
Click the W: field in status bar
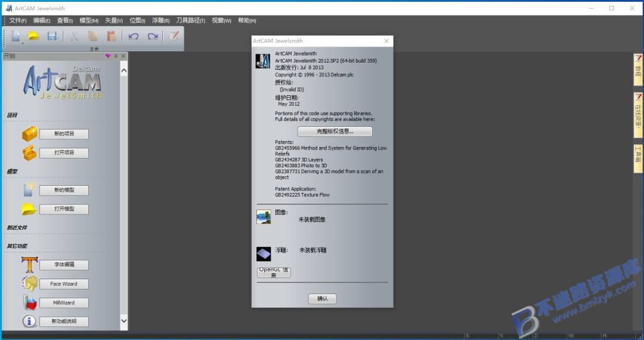click(x=583, y=336)
